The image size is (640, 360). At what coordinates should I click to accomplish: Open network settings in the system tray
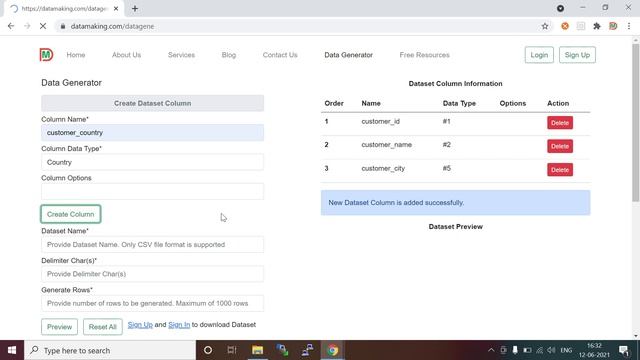[x=540, y=350]
